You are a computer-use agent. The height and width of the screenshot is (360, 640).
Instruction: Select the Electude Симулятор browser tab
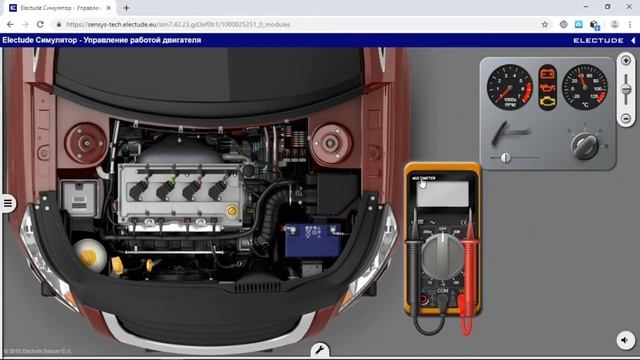60,8
